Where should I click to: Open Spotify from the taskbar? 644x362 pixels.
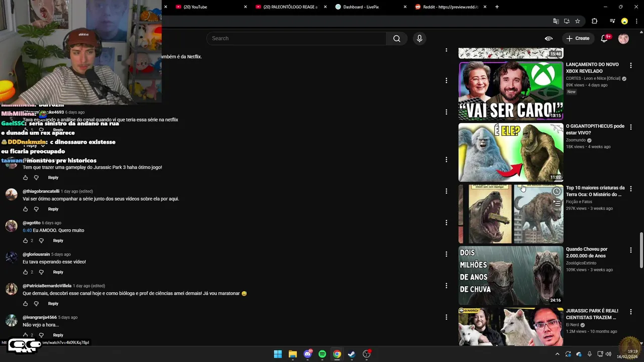tap(323, 354)
